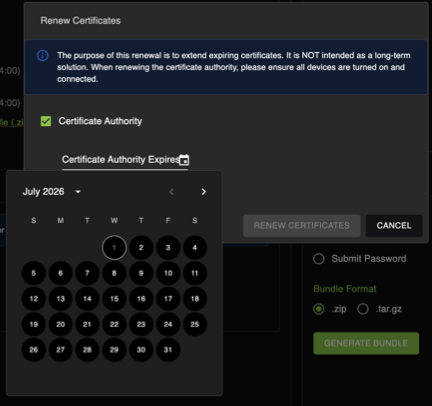
Task: Select July 20 in the date picker
Action: (x=60, y=324)
